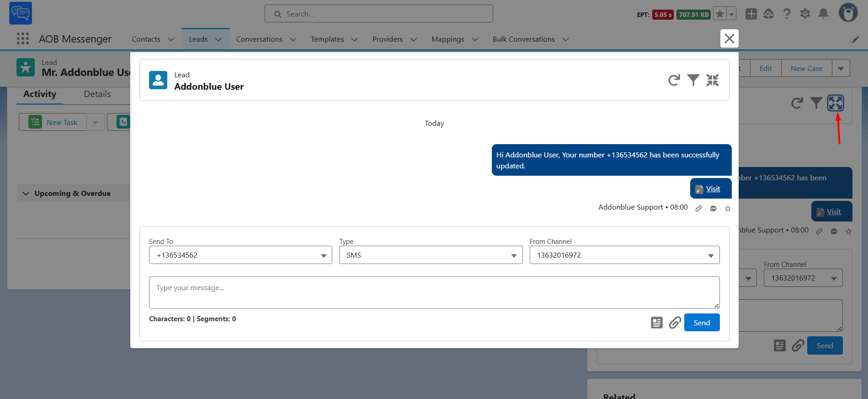Select the Details tab on the Lead
The width and height of the screenshot is (868, 399).
pyautogui.click(x=97, y=94)
